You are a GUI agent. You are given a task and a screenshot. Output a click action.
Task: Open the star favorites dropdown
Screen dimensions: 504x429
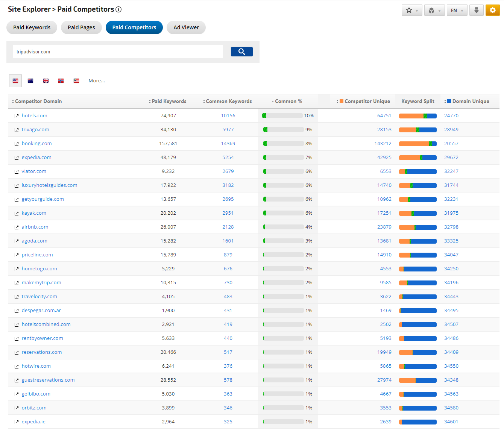click(412, 10)
